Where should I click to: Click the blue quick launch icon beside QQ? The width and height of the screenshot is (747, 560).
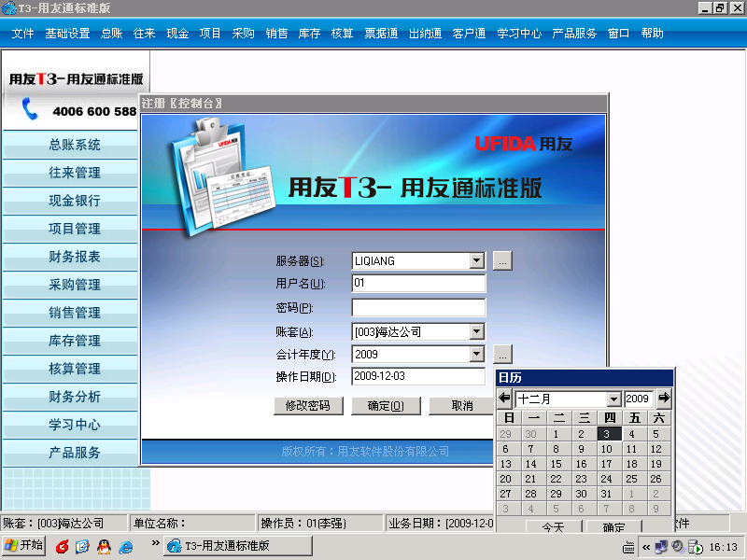pyautogui.click(x=82, y=546)
